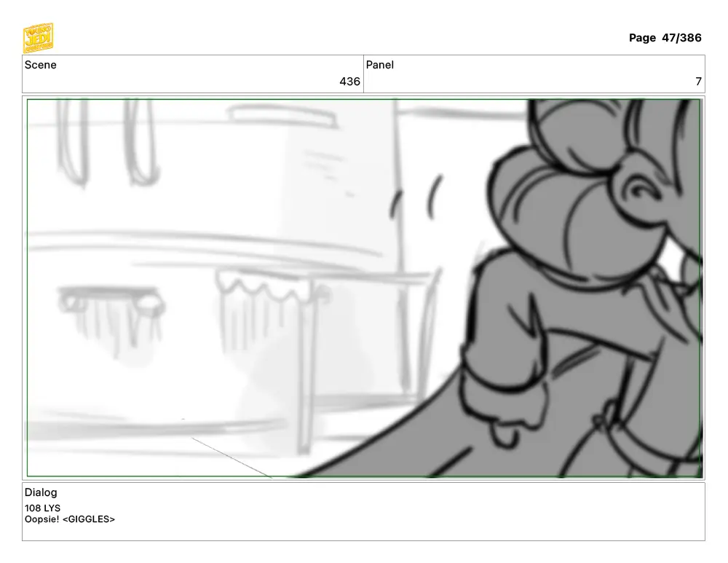Select the "Oopsie! <GIGGLES>" dialog text
This screenshot has width=728, height=563.
click(70, 519)
